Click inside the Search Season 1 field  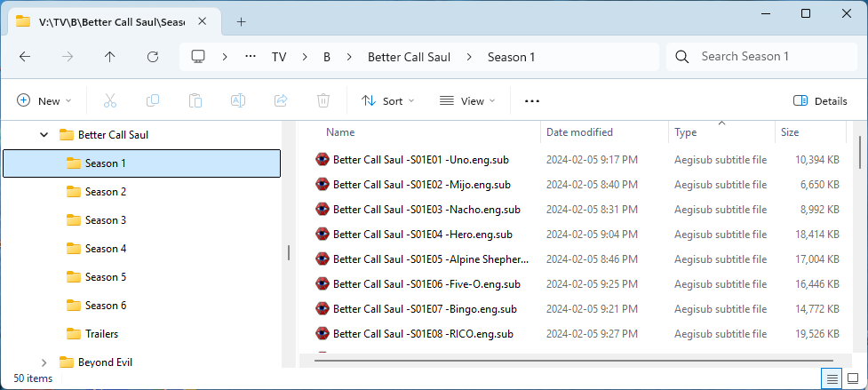point(761,57)
